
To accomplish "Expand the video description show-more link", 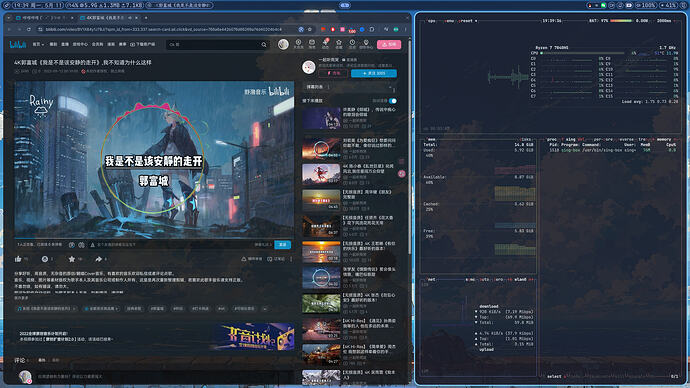I will (21, 298).
